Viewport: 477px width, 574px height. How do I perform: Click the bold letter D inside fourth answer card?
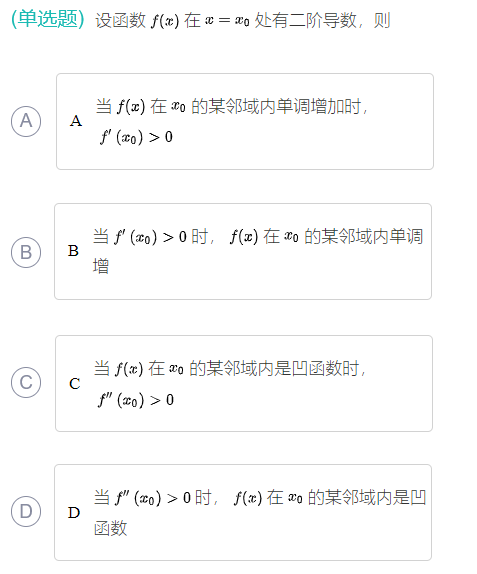(x=74, y=512)
